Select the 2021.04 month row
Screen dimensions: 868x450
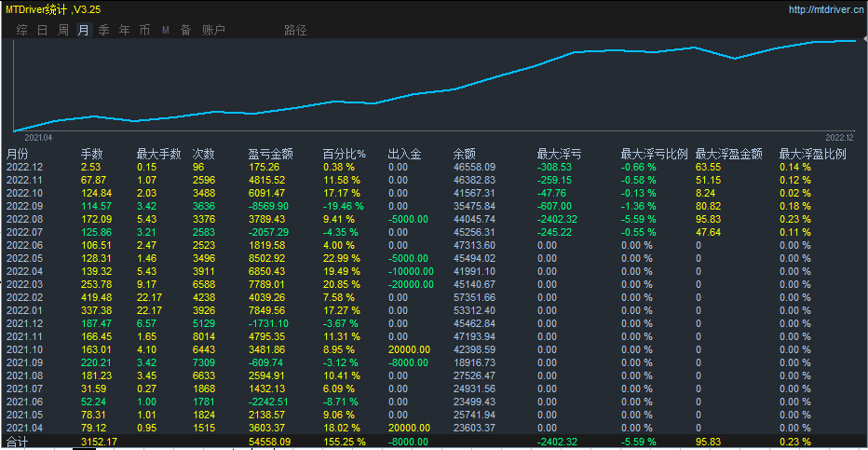[x=434, y=428]
